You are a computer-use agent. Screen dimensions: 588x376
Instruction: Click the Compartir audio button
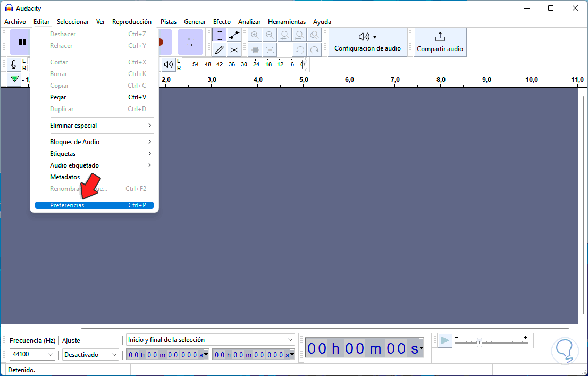point(440,42)
